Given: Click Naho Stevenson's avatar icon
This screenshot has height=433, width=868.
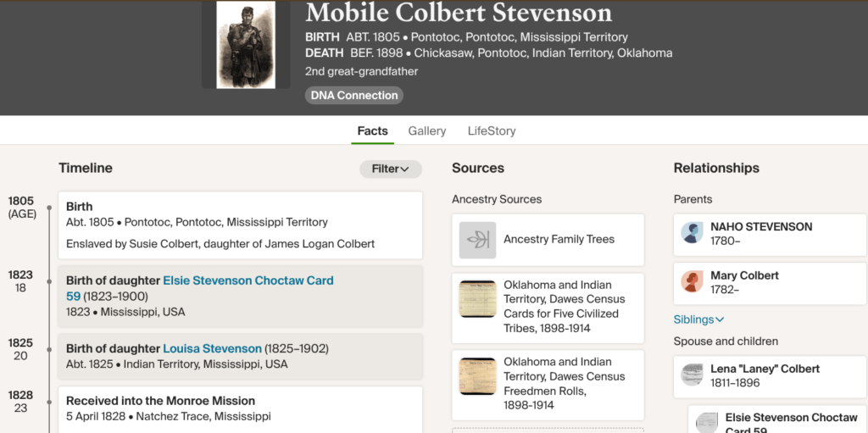Looking at the screenshot, I should [693, 234].
